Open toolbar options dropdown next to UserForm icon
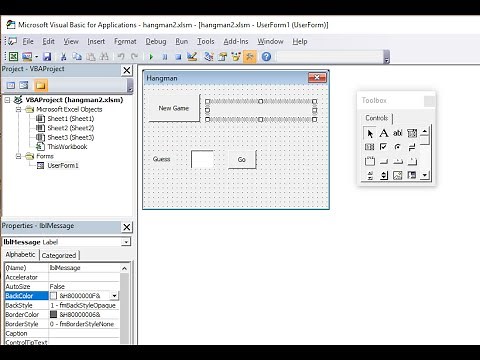This screenshot has width=480, height=360. coord(36,57)
